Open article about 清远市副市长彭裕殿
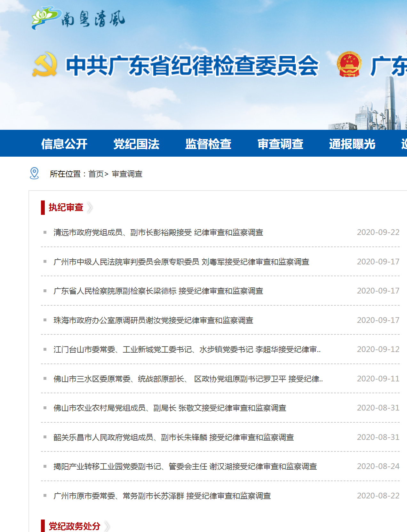Viewport: 407px width, 532px height. pos(158,232)
